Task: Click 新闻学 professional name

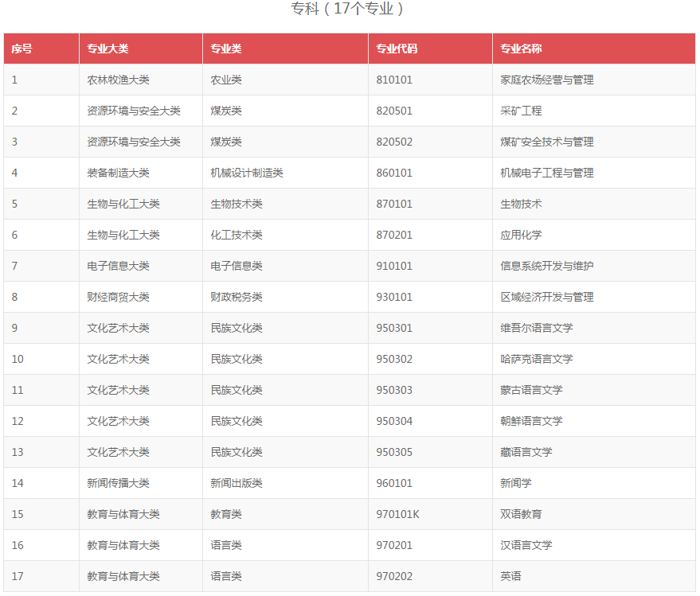Action: (x=510, y=483)
